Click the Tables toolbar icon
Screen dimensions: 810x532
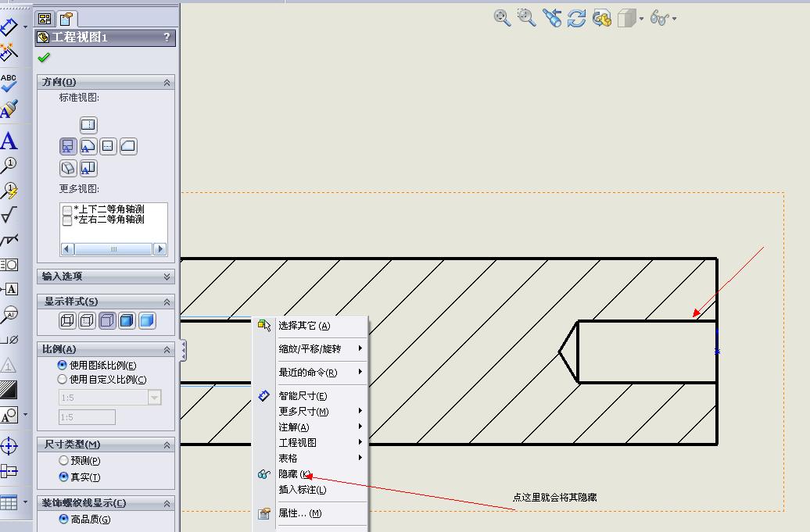[9, 502]
